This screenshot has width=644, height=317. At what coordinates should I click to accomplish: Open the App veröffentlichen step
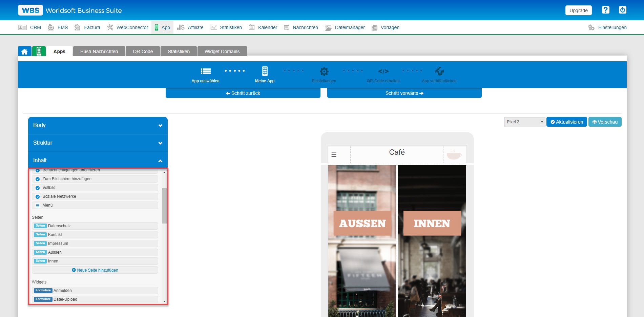click(439, 71)
